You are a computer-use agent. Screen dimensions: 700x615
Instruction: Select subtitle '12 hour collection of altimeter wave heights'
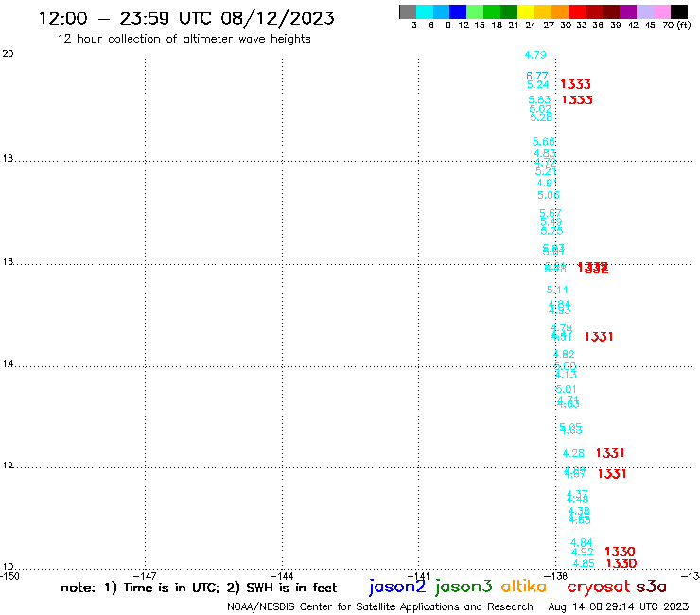pos(184,39)
